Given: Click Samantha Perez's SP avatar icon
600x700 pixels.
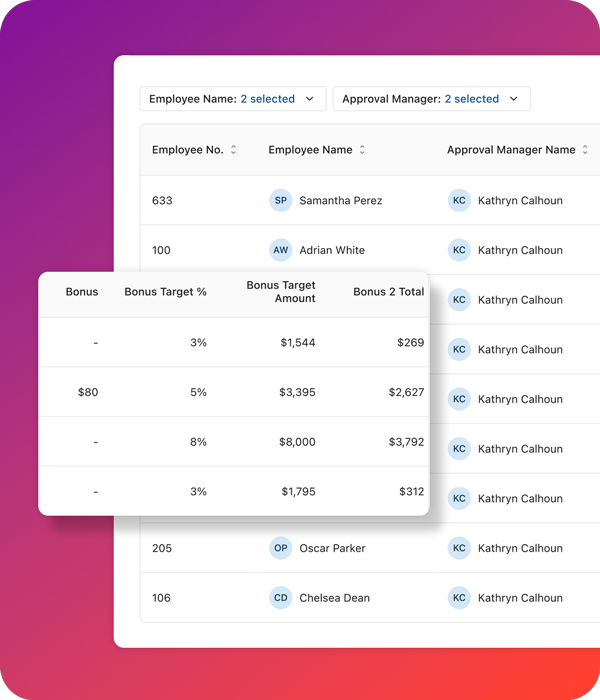Looking at the screenshot, I should pos(281,200).
